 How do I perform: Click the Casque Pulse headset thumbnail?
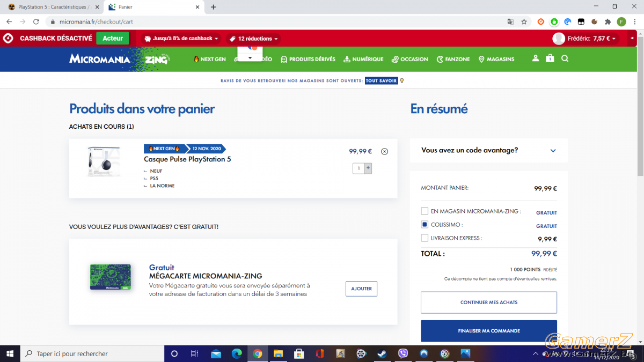(104, 162)
